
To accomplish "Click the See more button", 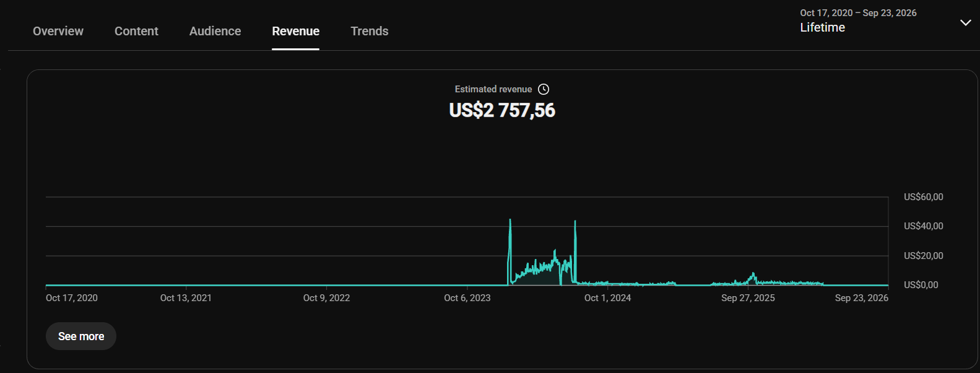I will tap(81, 336).
